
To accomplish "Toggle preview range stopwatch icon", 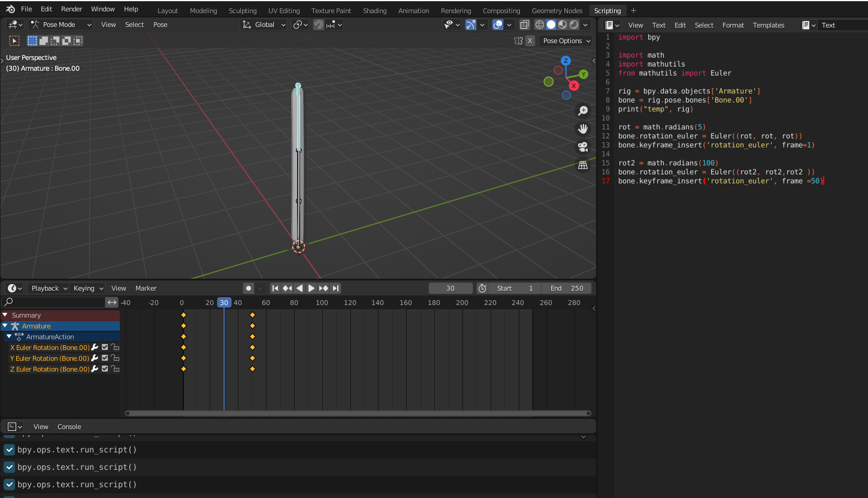I will [482, 288].
